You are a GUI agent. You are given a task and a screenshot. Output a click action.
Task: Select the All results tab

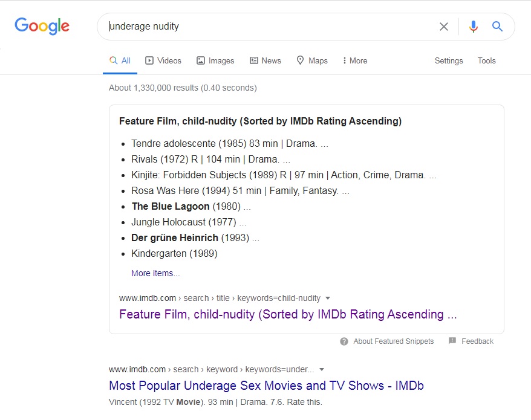(x=120, y=60)
